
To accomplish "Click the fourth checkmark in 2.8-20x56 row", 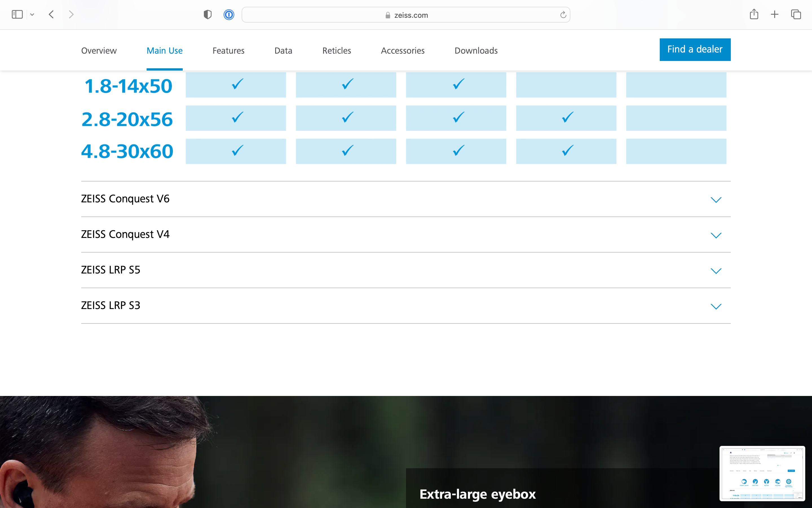I will pos(568,117).
